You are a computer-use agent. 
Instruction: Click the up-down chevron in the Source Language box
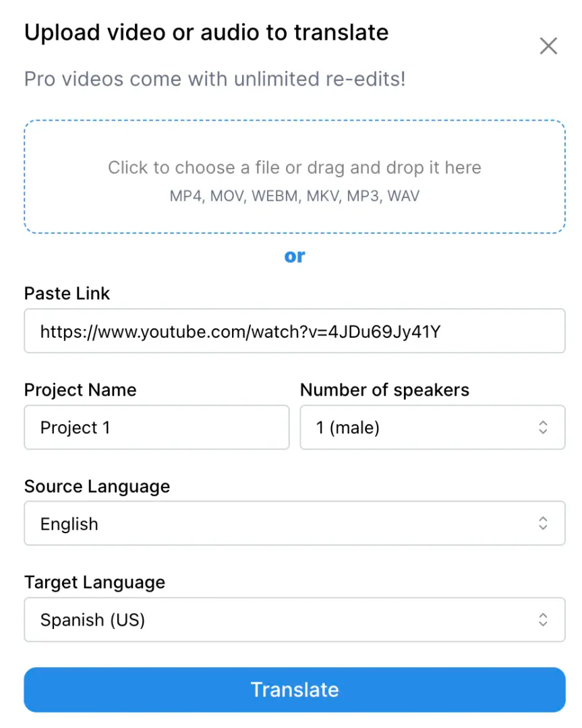[543, 524]
